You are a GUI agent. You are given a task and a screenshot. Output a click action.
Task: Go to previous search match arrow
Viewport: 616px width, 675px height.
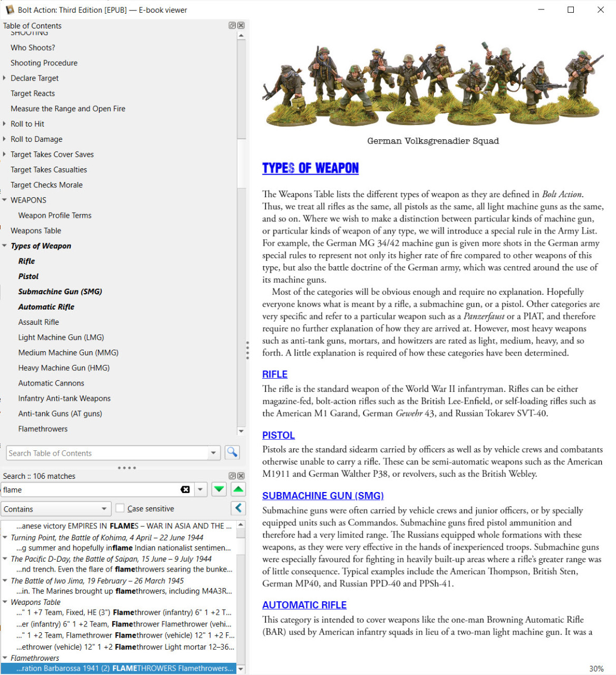tap(238, 490)
